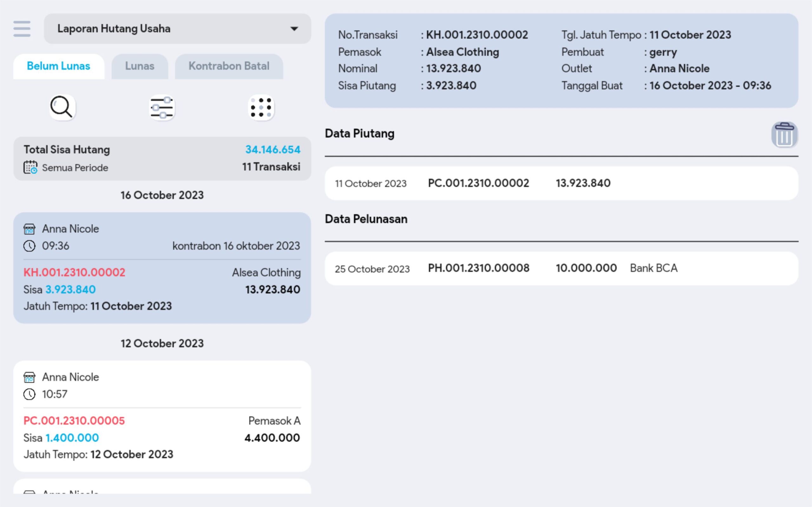Click the search magnifier icon
The width and height of the screenshot is (812, 507).
[62, 108]
